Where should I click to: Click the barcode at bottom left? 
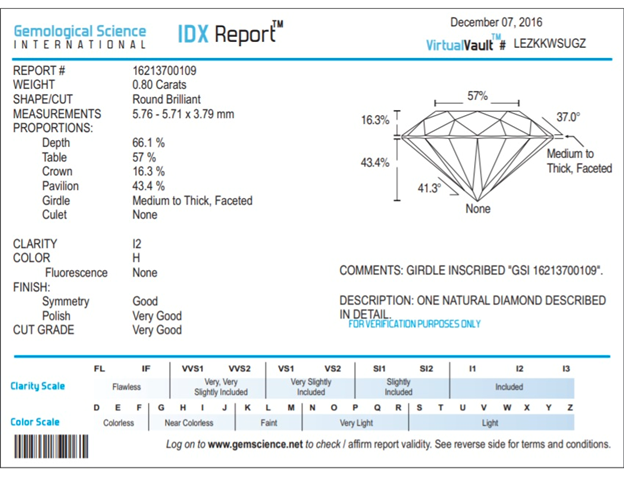[51, 446]
